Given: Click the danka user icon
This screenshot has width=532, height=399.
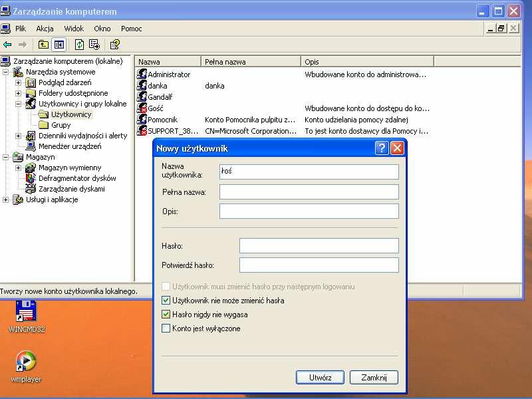Looking at the screenshot, I should [142, 85].
